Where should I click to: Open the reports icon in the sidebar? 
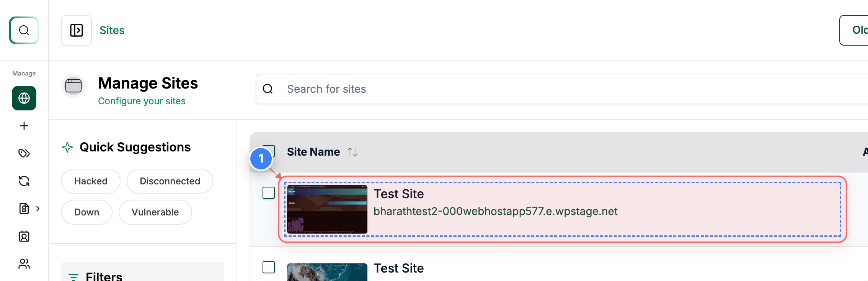[24, 209]
